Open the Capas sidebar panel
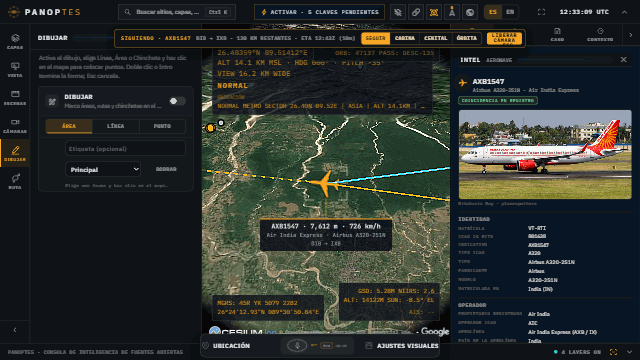This screenshot has width=640, height=360. tap(15, 42)
